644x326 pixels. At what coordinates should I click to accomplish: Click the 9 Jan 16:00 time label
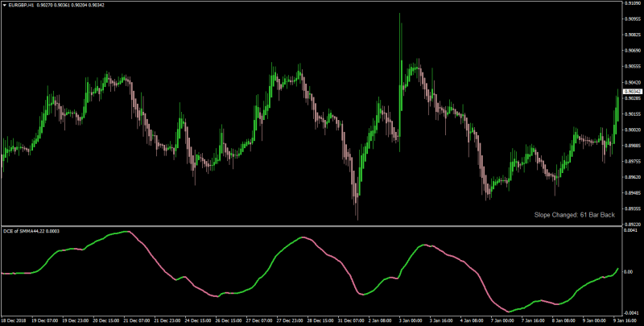[x=627, y=319]
